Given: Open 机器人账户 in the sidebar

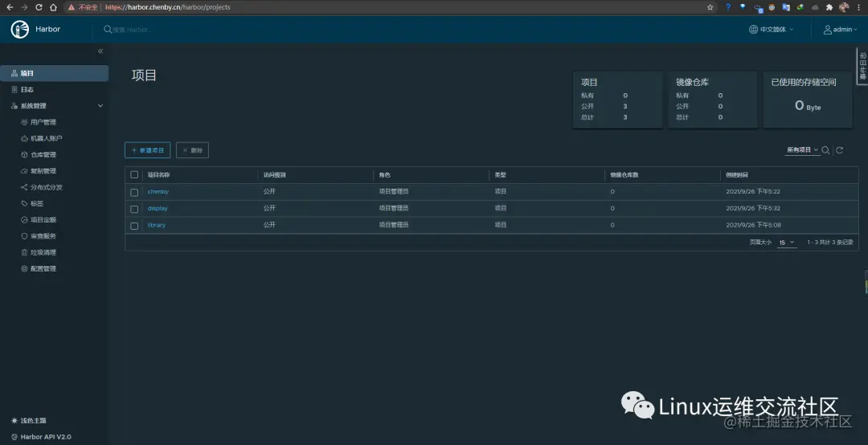Looking at the screenshot, I should coord(47,138).
